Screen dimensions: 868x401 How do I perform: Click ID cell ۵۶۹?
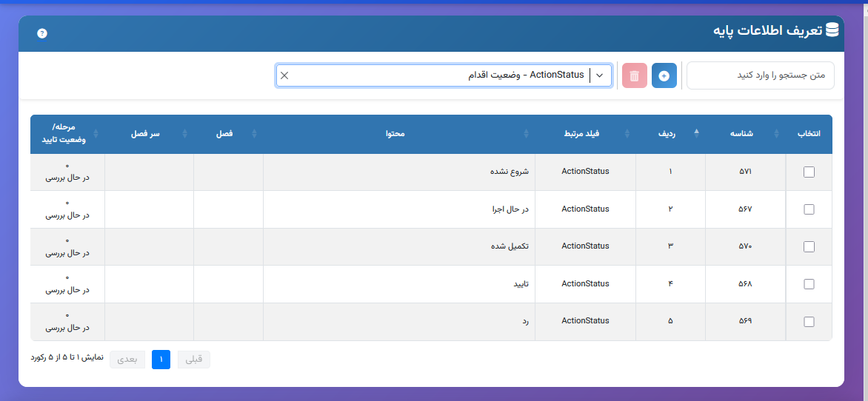[745, 321]
